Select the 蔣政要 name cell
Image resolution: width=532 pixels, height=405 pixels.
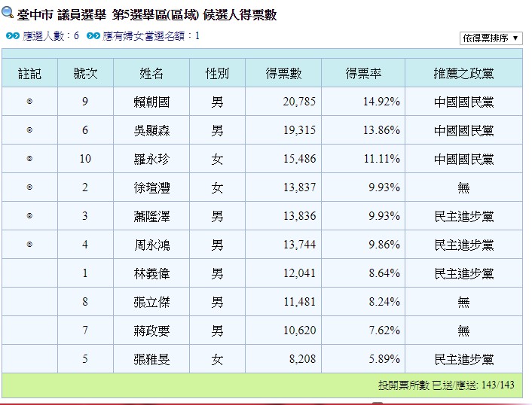click(x=151, y=331)
